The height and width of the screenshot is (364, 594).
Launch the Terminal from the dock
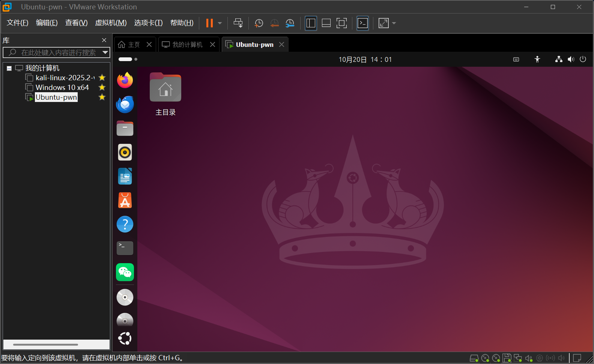[x=125, y=248]
